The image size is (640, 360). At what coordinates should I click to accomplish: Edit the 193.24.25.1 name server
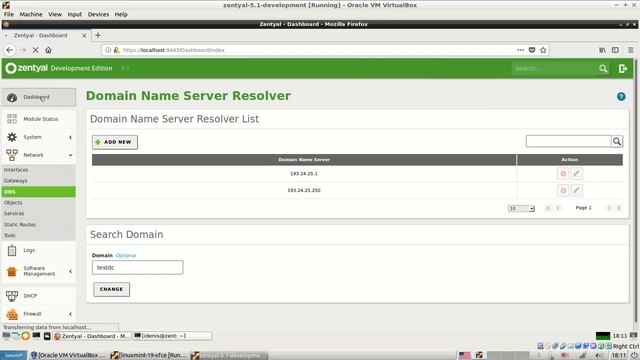pos(576,173)
